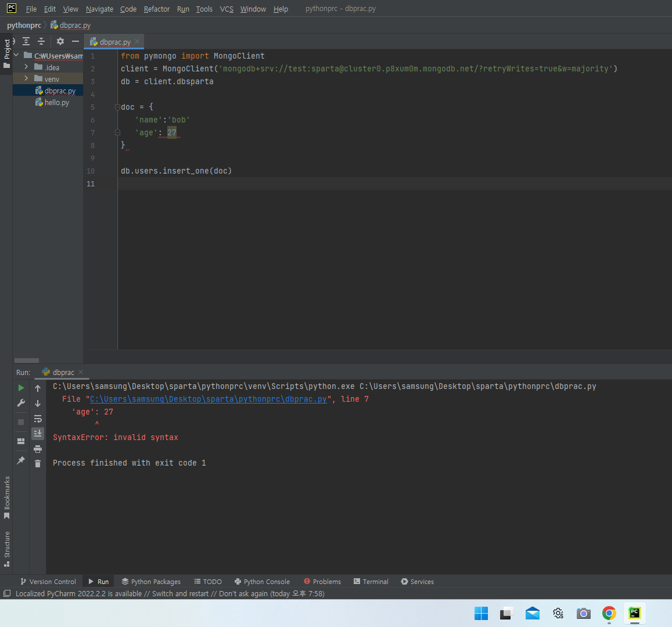Open the Project side tool window
Screen dimensions: 672x627
tap(6, 54)
